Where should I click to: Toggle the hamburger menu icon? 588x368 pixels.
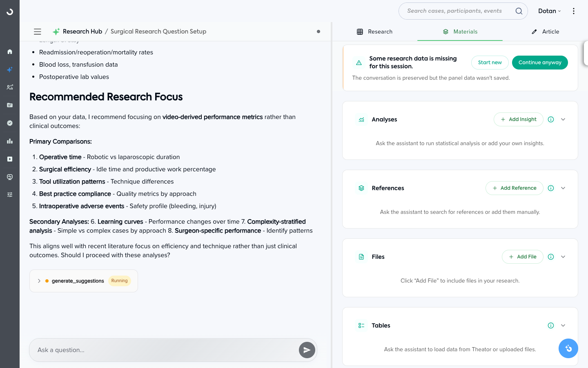tap(38, 31)
